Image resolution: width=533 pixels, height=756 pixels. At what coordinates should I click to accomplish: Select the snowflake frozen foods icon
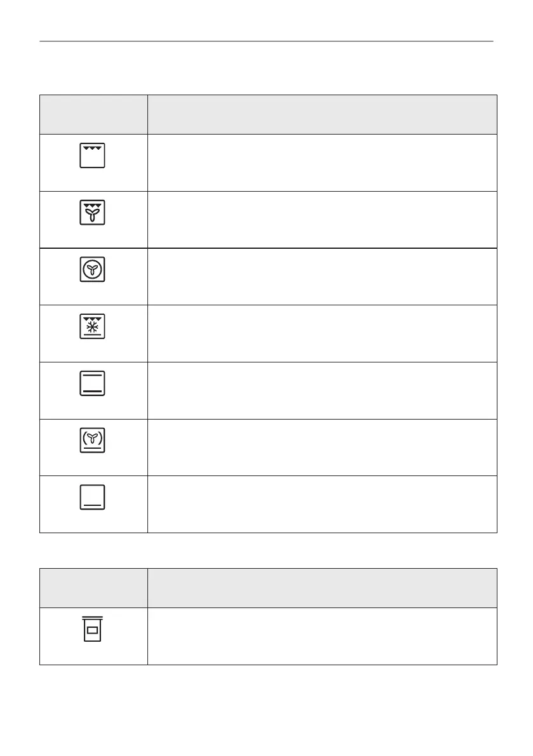[x=93, y=327]
